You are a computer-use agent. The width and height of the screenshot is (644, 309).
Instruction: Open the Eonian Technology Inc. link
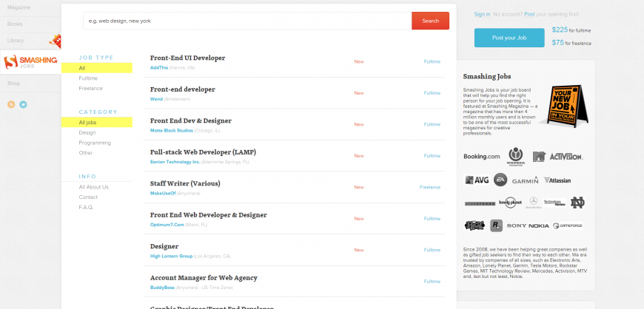pyautogui.click(x=175, y=162)
